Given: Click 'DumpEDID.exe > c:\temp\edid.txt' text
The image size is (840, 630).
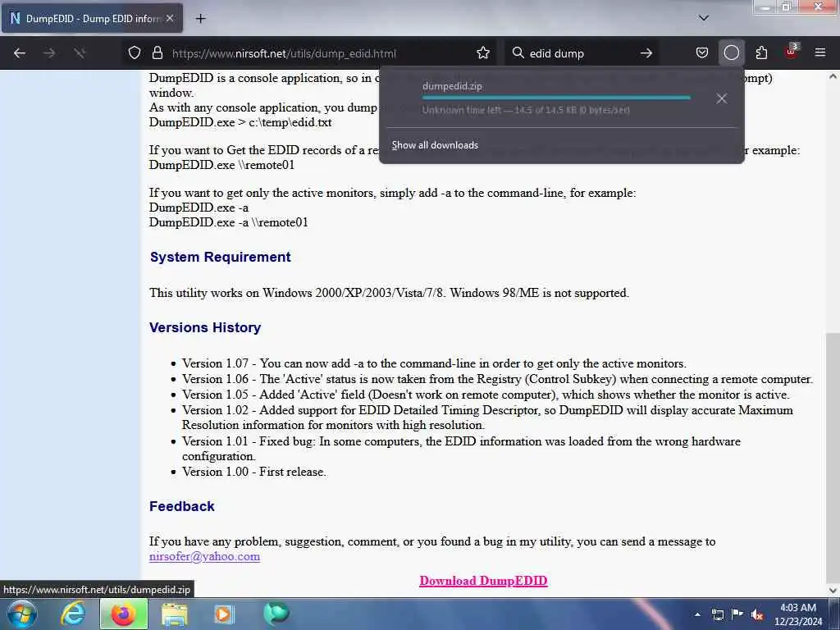Looking at the screenshot, I should [x=240, y=122].
